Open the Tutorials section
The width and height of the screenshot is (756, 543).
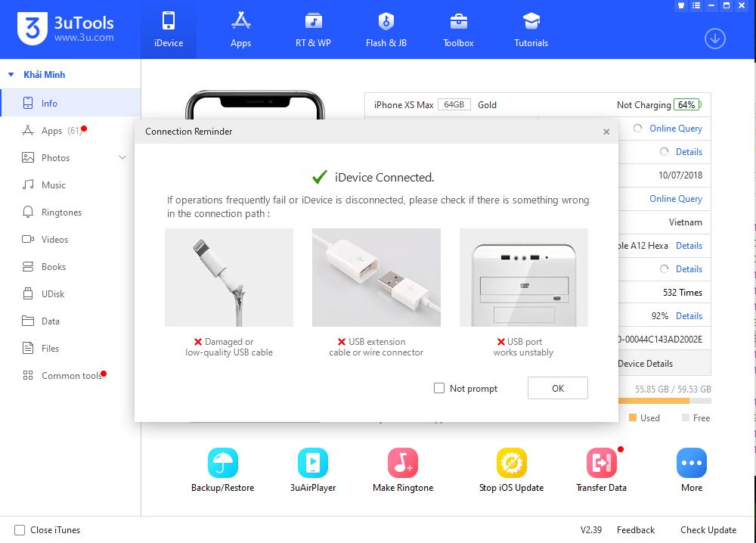[530, 28]
